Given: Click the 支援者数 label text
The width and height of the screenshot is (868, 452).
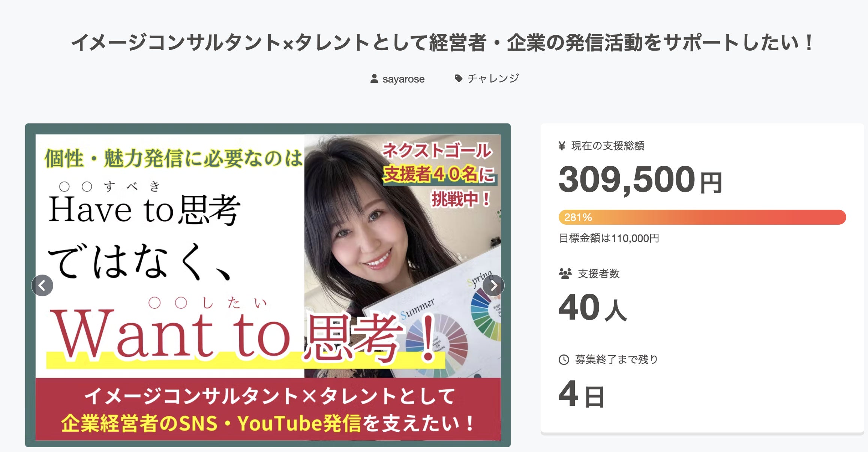Looking at the screenshot, I should tap(599, 273).
